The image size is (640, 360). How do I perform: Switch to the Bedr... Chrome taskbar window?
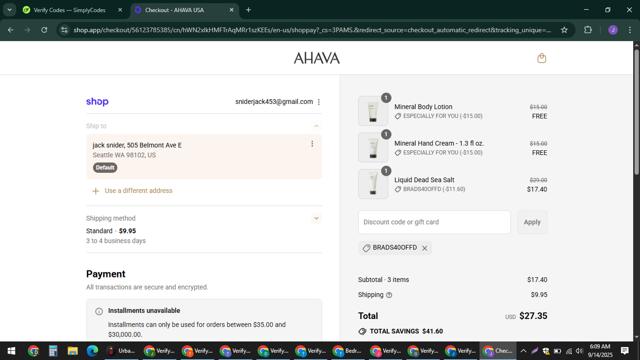point(348,351)
